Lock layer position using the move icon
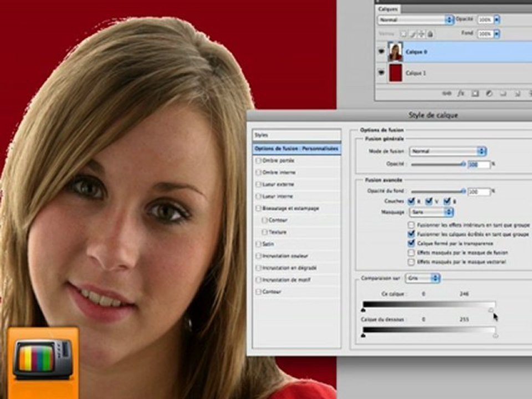532x399 pixels. pyautogui.click(x=421, y=34)
